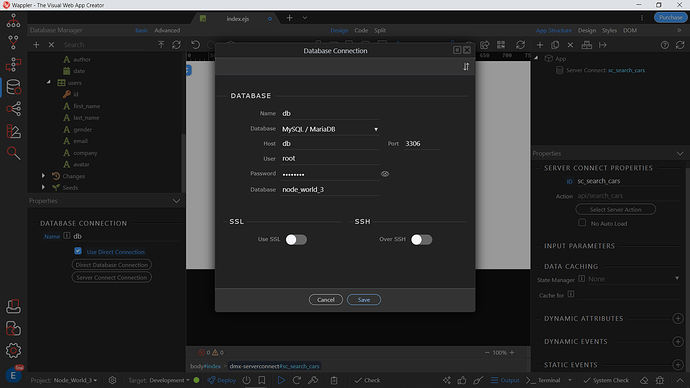Reveal password with the eye icon
This screenshot has width=690, height=388.
tap(385, 174)
